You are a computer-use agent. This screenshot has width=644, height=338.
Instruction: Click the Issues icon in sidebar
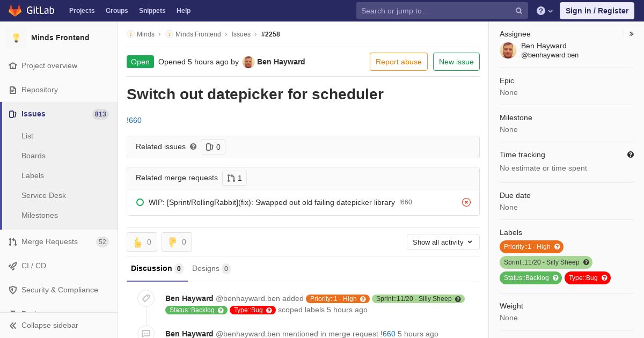point(13,114)
